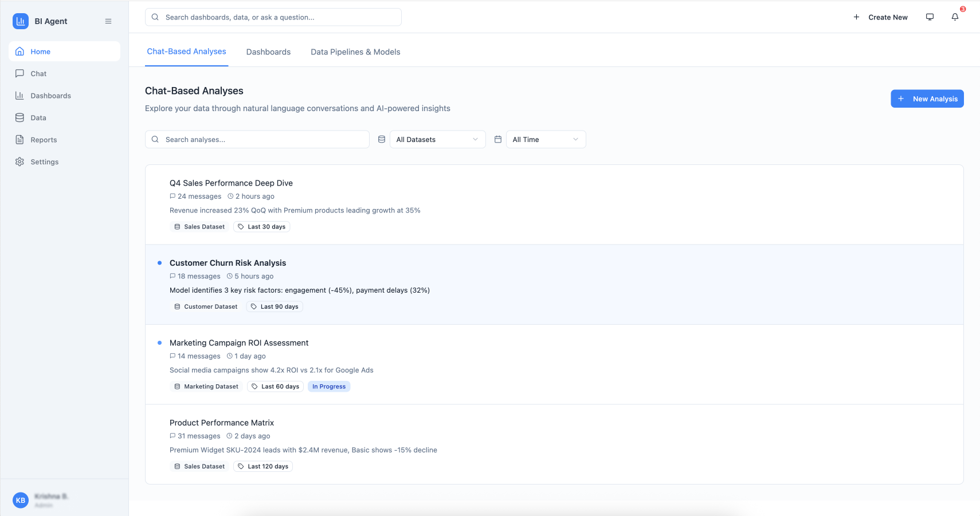
Task: Open Reports in the sidebar
Action: coord(44,140)
